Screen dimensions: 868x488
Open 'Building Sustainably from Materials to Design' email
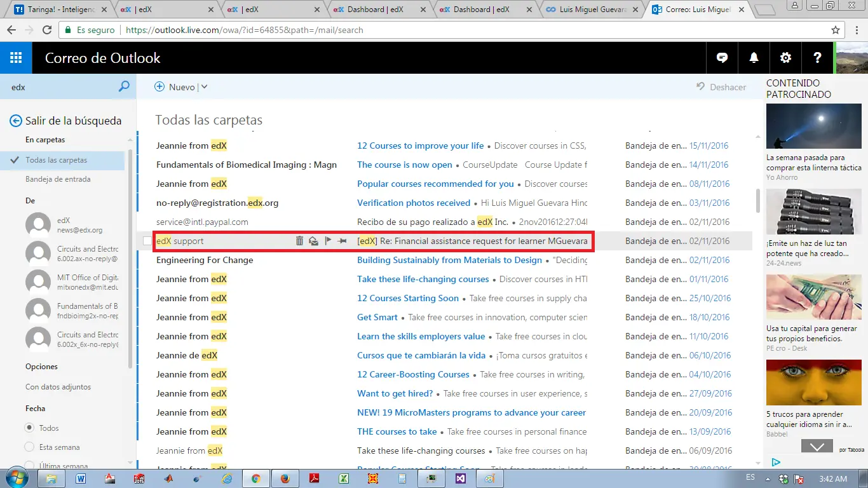[449, 260]
